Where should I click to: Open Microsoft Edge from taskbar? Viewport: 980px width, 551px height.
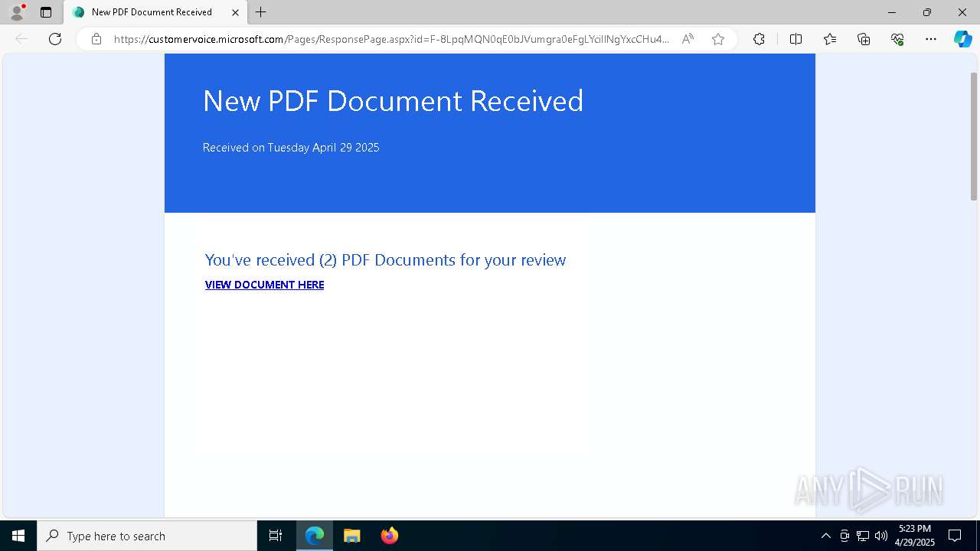coord(315,536)
